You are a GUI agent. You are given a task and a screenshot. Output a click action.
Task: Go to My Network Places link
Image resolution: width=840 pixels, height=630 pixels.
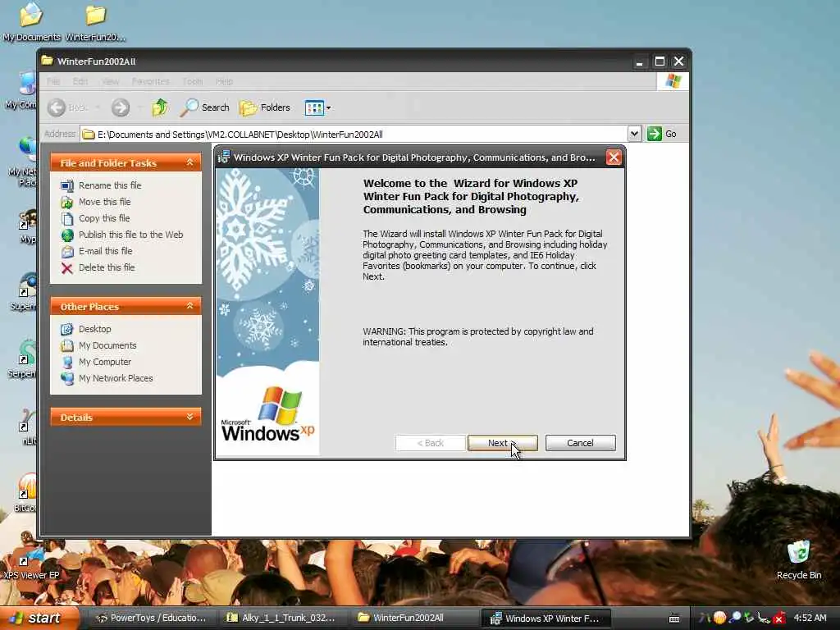(116, 378)
